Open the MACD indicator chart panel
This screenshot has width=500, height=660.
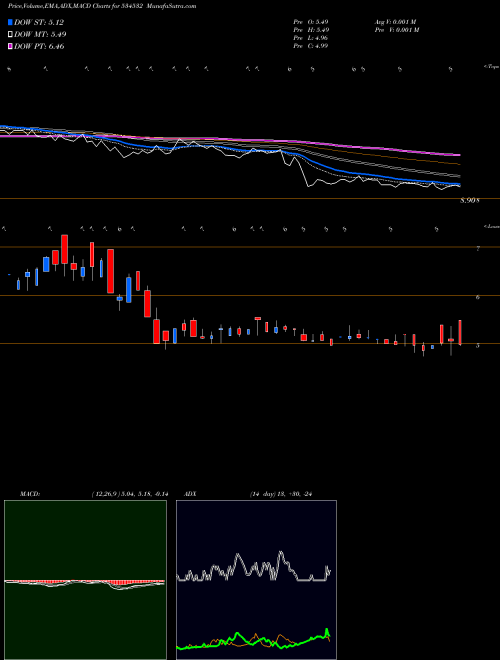click(x=85, y=580)
